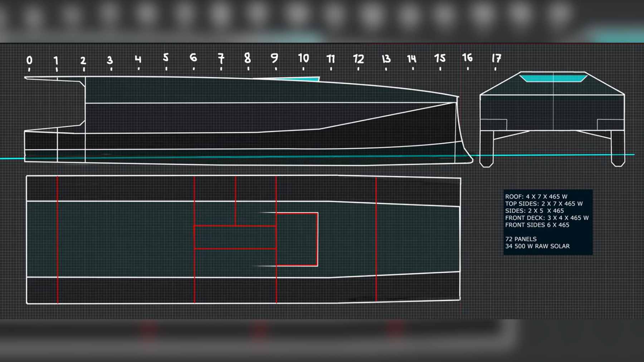The image size is (644, 362).
Task: Click ruler mark number 0
Action: coord(29,60)
